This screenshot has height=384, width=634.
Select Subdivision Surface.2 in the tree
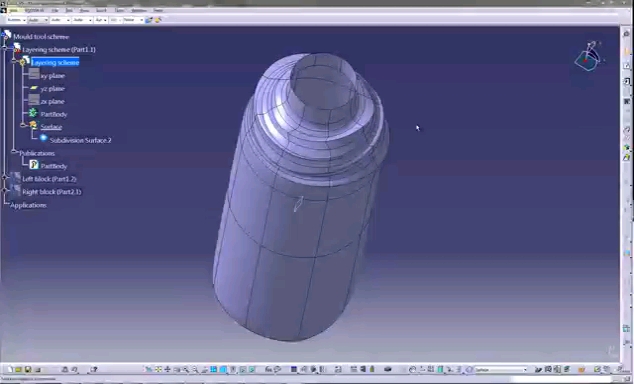pos(80,140)
